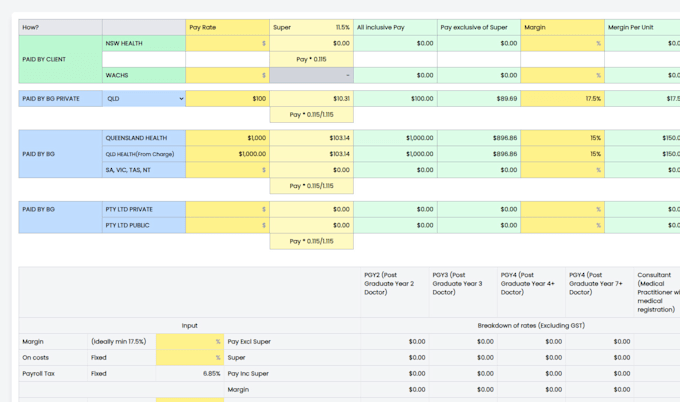Click PGY2 Pay Excl Super $0.00 cell

395,342
